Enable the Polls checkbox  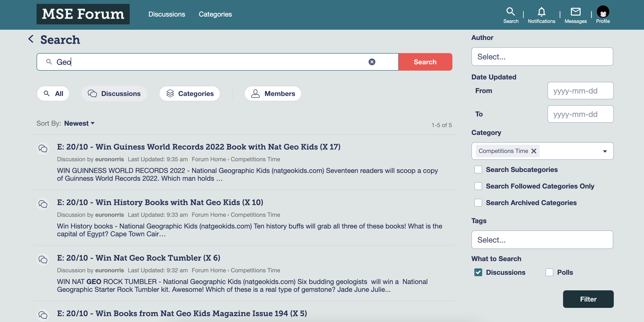coord(549,272)
